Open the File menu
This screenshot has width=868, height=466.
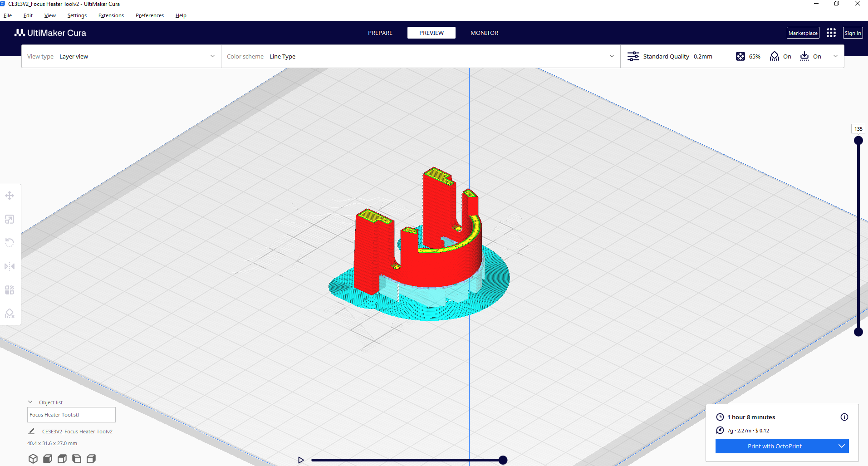8,15
